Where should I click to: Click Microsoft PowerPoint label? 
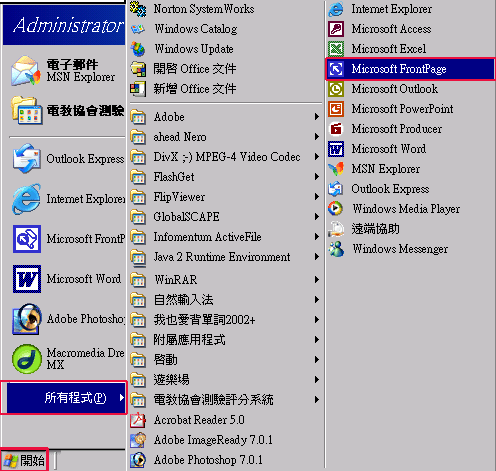click(x=402, y=109)
